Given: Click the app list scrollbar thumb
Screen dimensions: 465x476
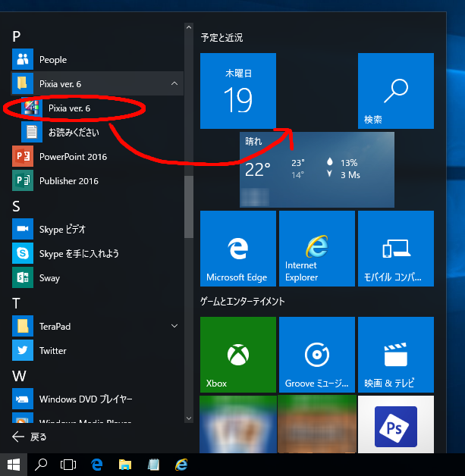Looking at the screenshot, I should [x=189, y=207].
